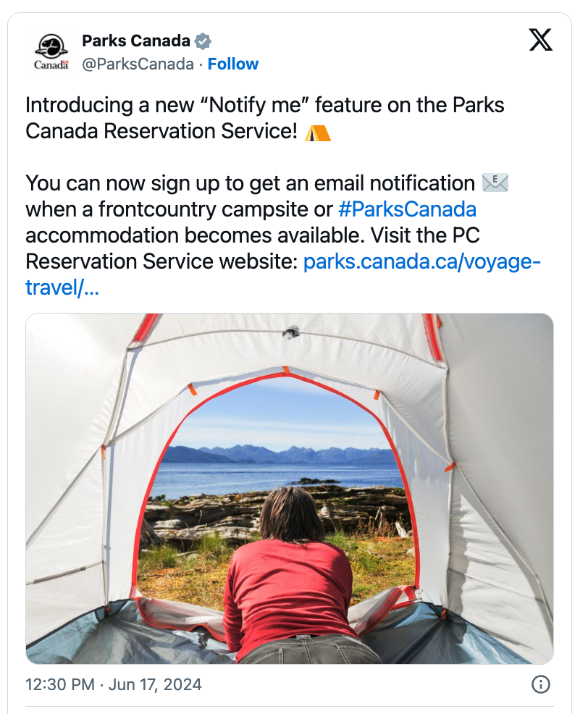
Task: Follow the Parks Canada account
Action: (x=232, y=64)
